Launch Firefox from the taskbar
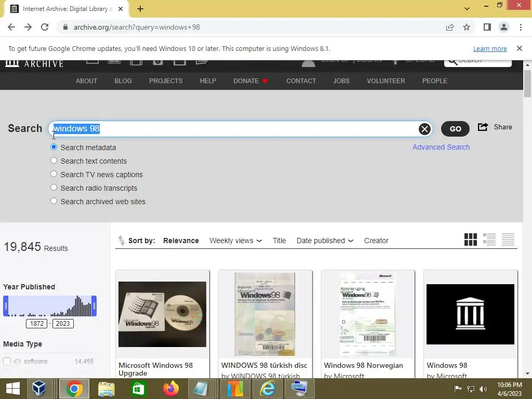The height and width of the screenshot is (399, 532). pyautogui.click(x=170, y=389)
